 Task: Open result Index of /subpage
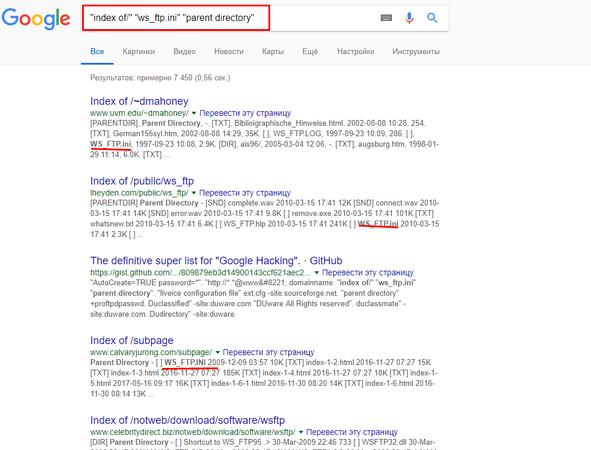pos(132,341)
